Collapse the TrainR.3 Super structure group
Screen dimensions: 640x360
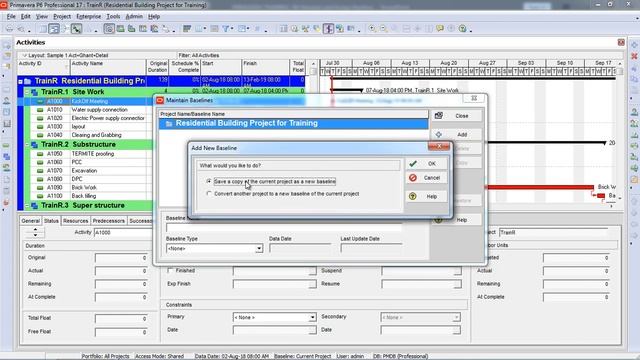coord(27,206)
